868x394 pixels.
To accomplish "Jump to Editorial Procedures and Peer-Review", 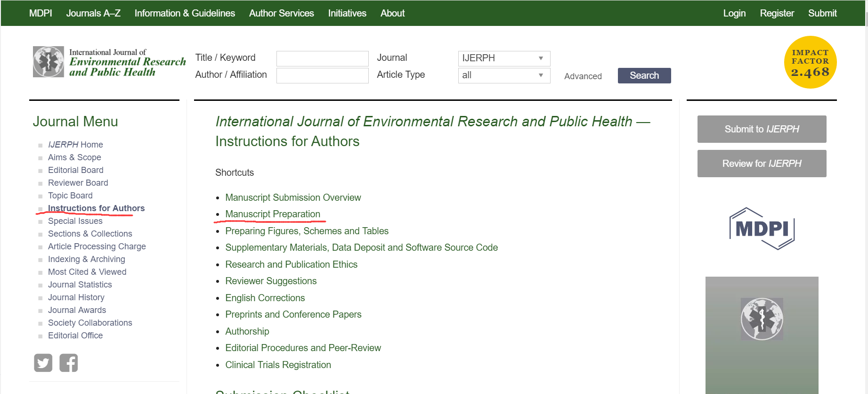I will (x=303, y=348).
